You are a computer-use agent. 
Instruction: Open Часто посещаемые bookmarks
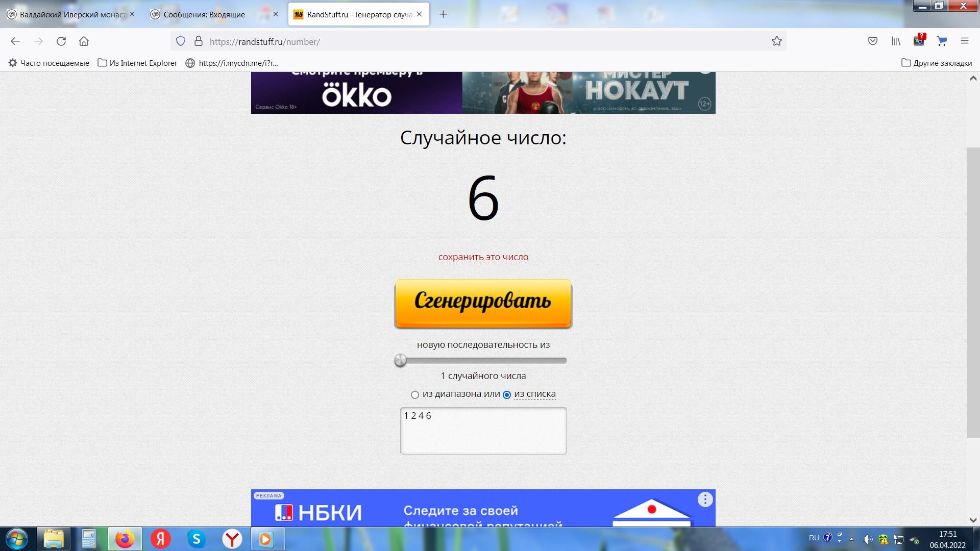coord(49,63)
